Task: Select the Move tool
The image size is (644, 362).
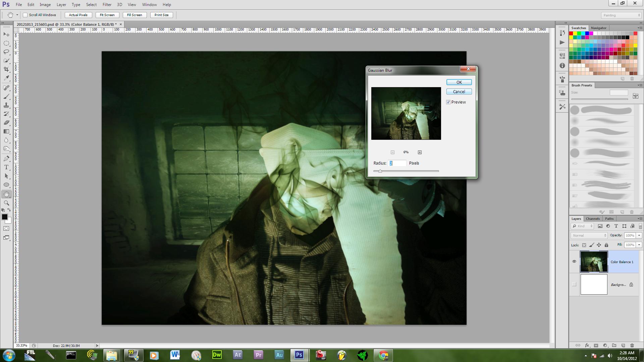Action: [x=6, y=35]
